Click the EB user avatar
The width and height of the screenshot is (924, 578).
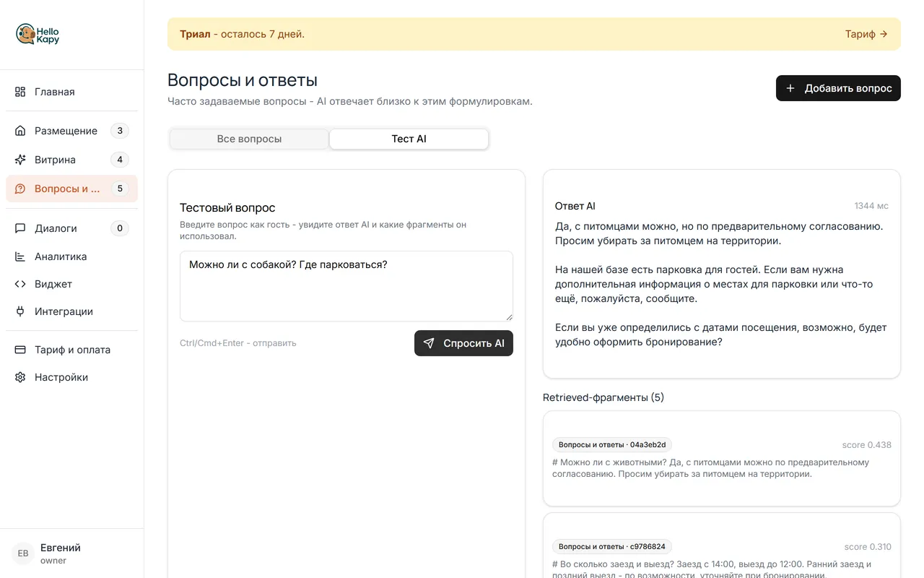point(23,553)
